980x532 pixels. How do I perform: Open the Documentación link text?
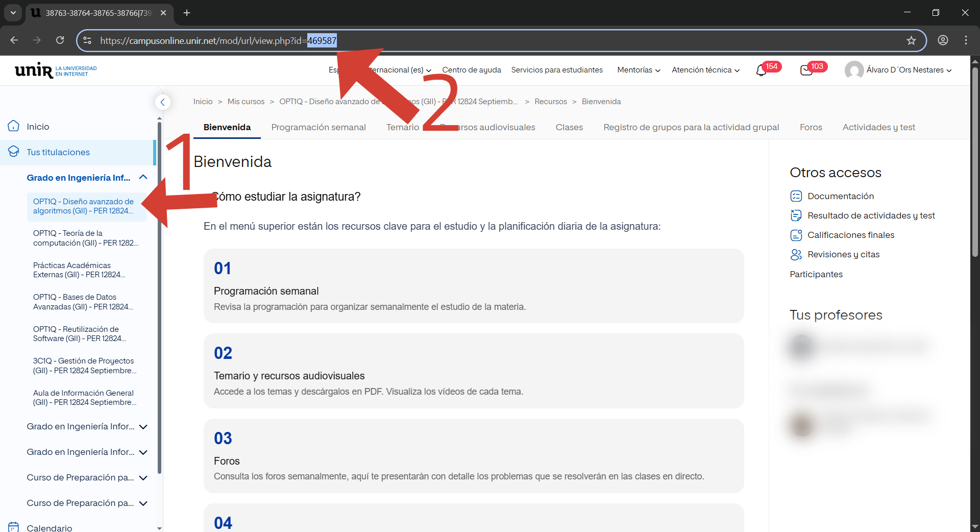841,196
